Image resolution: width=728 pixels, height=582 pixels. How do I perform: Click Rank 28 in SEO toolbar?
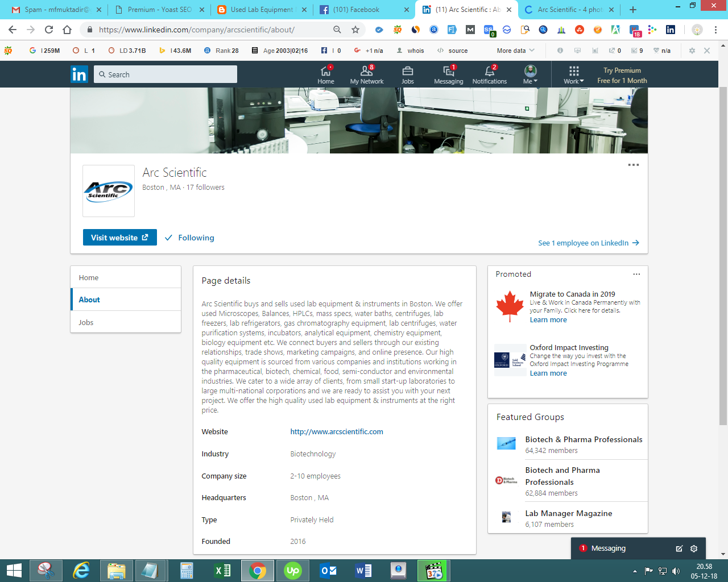point(221,51)
